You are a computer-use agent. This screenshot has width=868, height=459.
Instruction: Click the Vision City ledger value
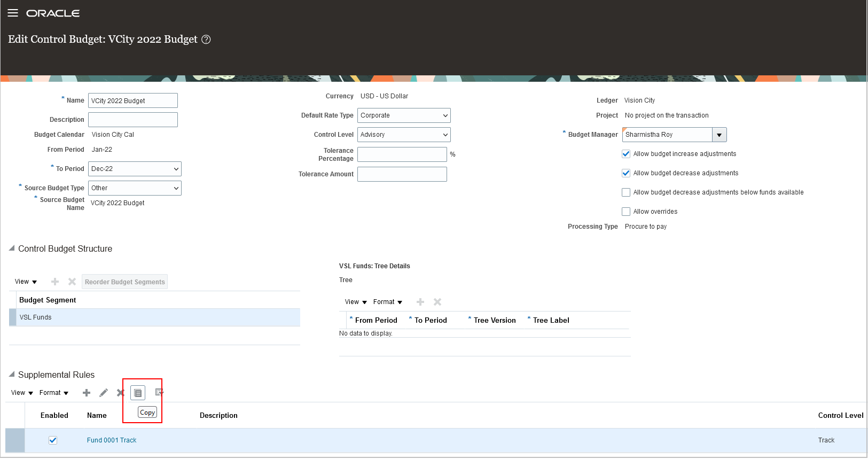(x=639, y=100)
